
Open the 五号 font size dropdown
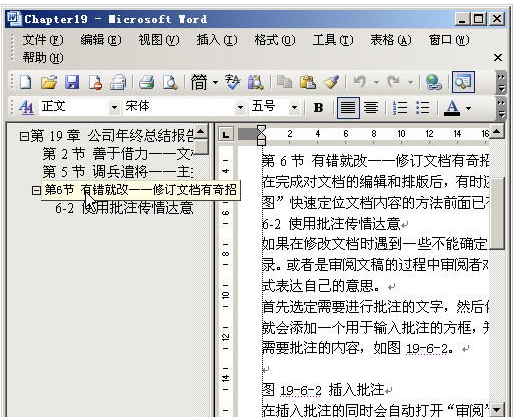pyautogui.click(x=294, y=107)
